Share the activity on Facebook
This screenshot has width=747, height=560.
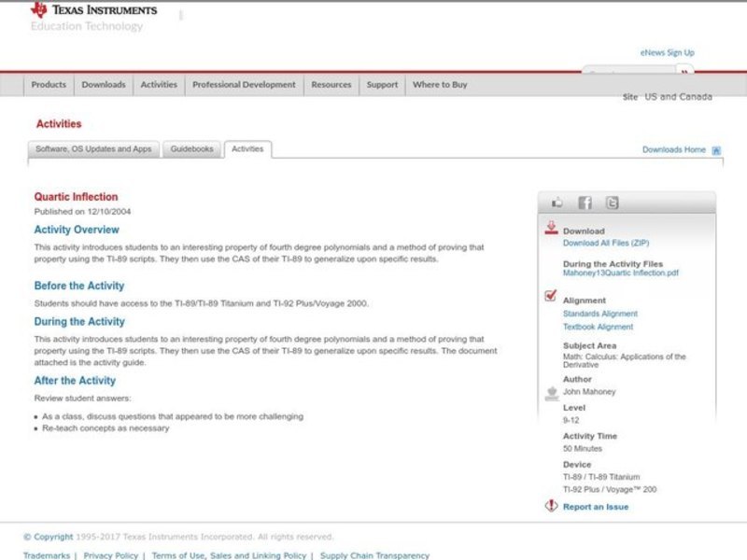(x=585, y=203)
